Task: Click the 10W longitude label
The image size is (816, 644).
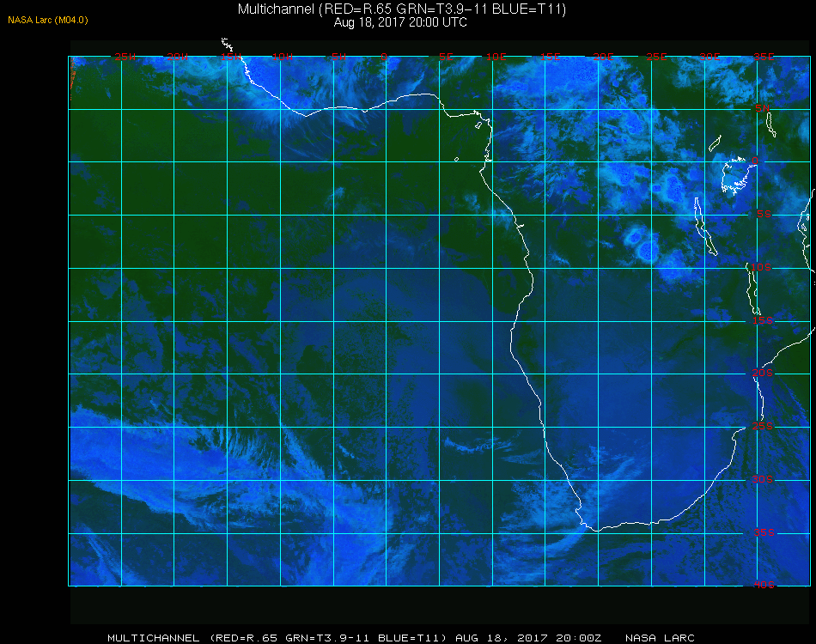Action: coord(283,57)
